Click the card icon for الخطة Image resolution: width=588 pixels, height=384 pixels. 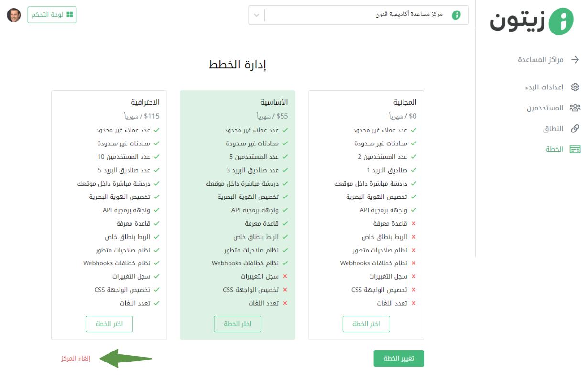pos(575,149)
